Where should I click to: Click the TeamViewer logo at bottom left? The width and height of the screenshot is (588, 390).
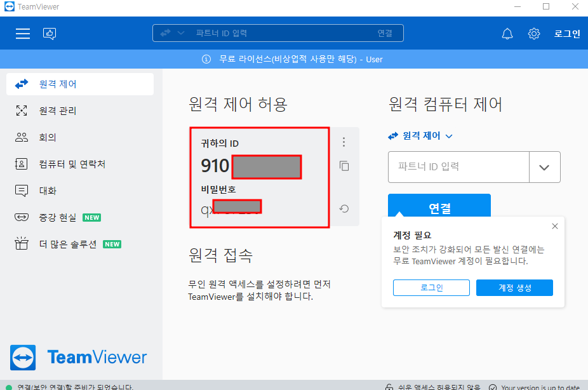[x=78, y=358]
